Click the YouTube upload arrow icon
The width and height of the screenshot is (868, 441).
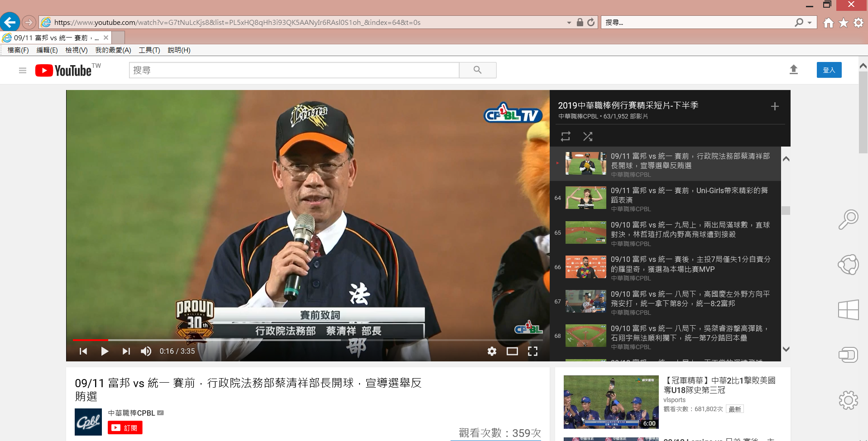tap(794, 70)
